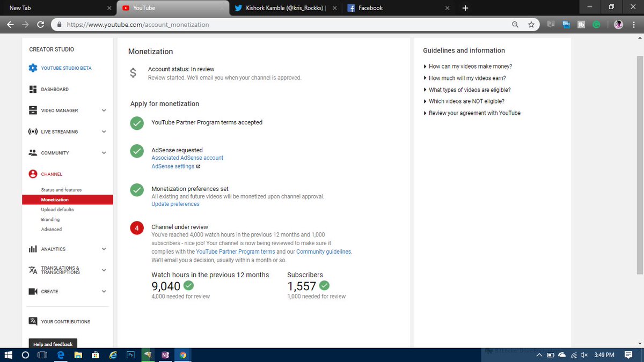Open Photoshop from the taskbar
Viewport: 644px width, 362px height.
click(130, 354)
